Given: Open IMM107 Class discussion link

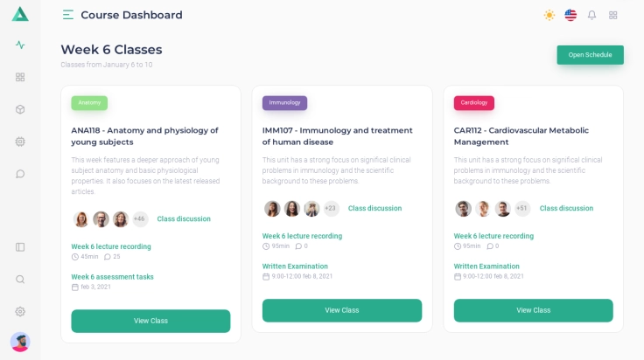Looking at the screenshot, I should pos(374,209).
